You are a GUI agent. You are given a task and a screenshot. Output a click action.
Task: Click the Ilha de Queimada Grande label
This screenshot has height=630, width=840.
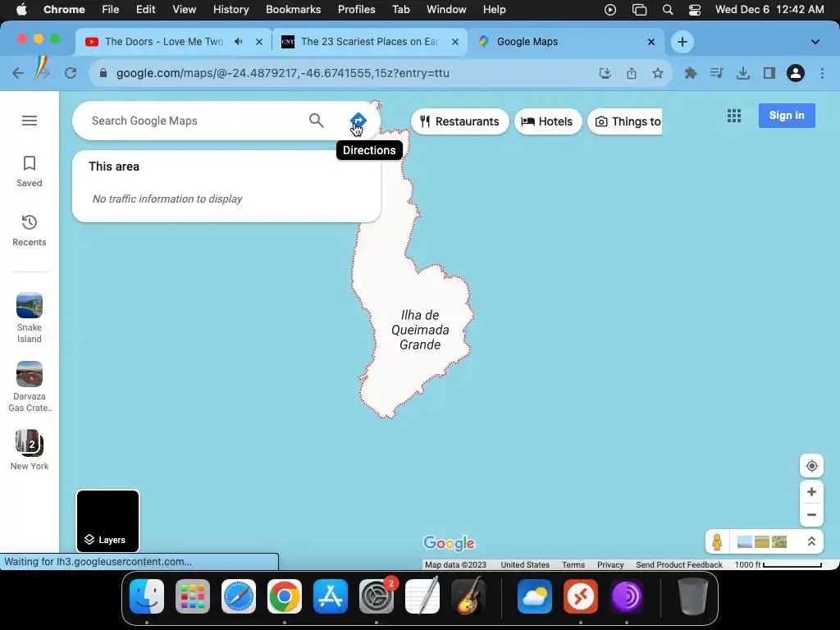(x=420, y=330)
